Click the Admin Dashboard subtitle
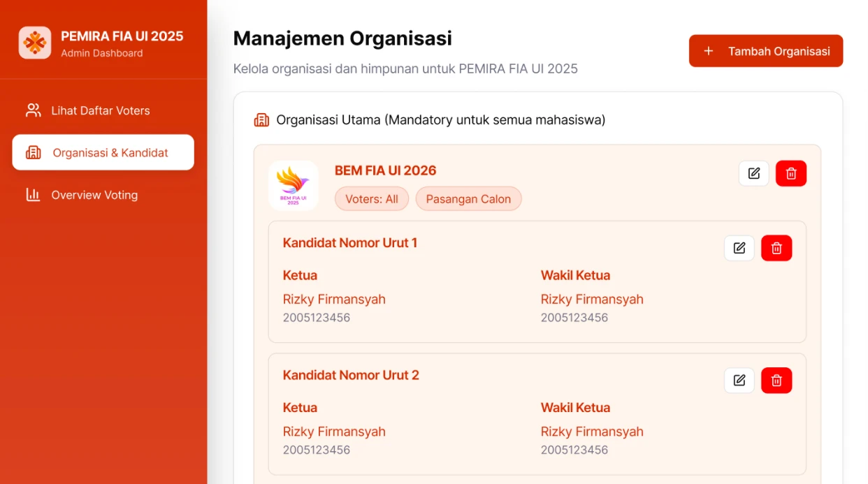Screen dimensions: 868x484 click(x=102, y=53)
